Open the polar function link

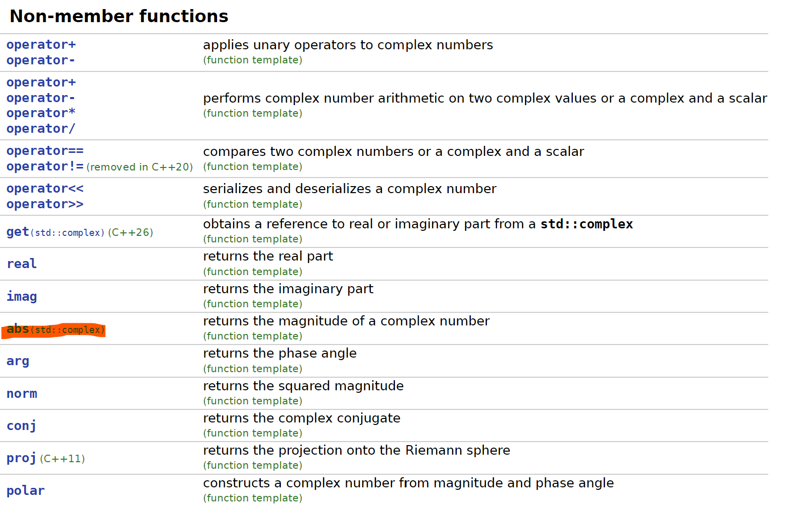[x=26, y=491]
